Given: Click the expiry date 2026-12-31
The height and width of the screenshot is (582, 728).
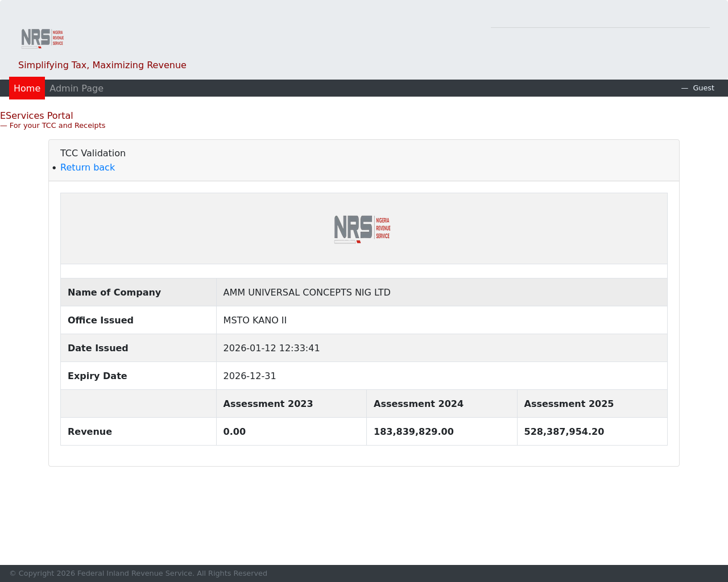Looking at the screenshot, I should click(x=250, y=376).
